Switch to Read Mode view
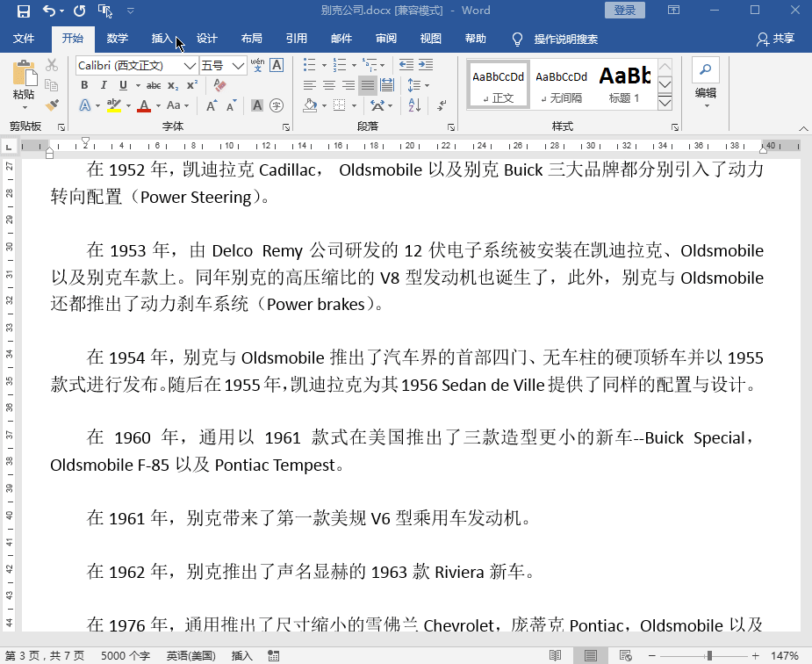The width and height of the screenshot is (812, 664). click(x=555, y=655)
